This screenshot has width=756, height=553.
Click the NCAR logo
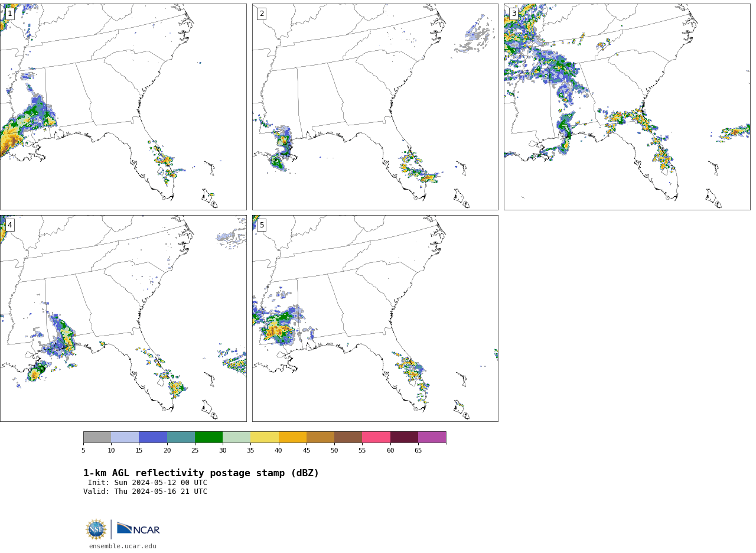click(x=138, y=529)
